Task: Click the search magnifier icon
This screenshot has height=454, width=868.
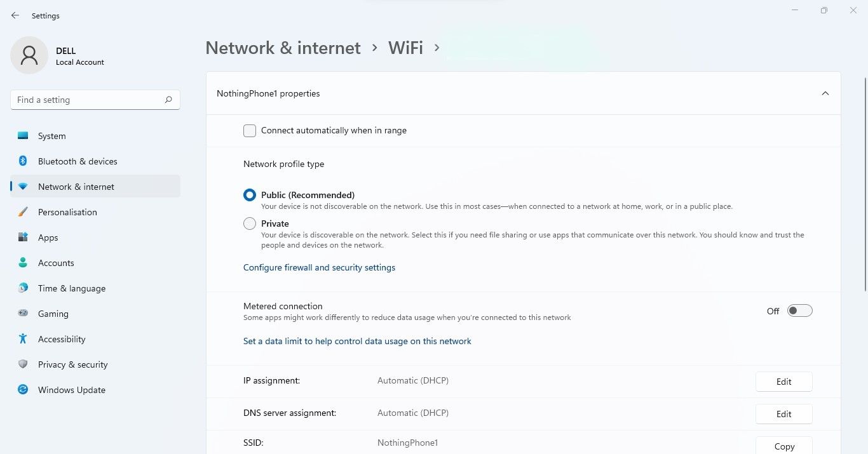Action: click(x=168, y=100)
